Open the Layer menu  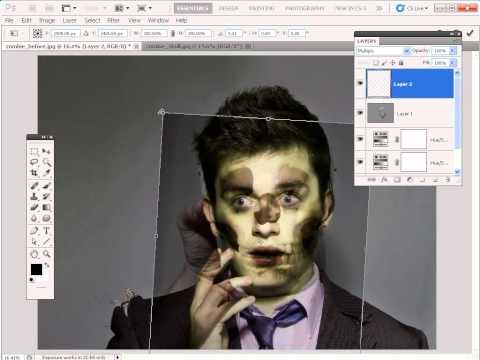click(69, 20)
